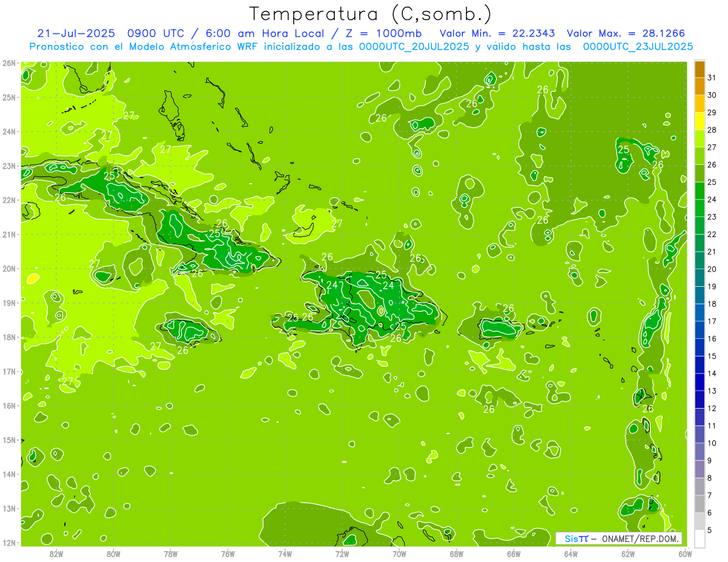Click the longitude axis label 78W
The height and width of the screenshot is (562, 728).
tap(170, 553)
